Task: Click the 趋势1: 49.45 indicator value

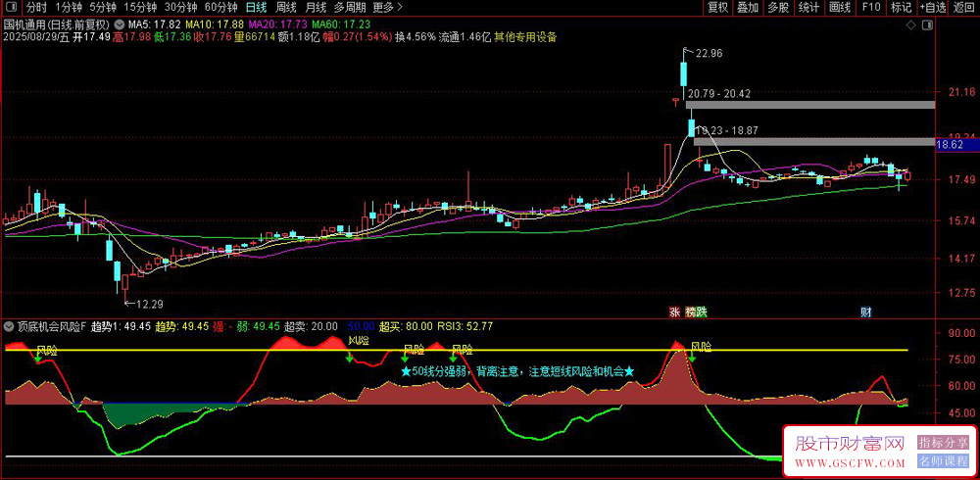Action: [x=121, y=326]
